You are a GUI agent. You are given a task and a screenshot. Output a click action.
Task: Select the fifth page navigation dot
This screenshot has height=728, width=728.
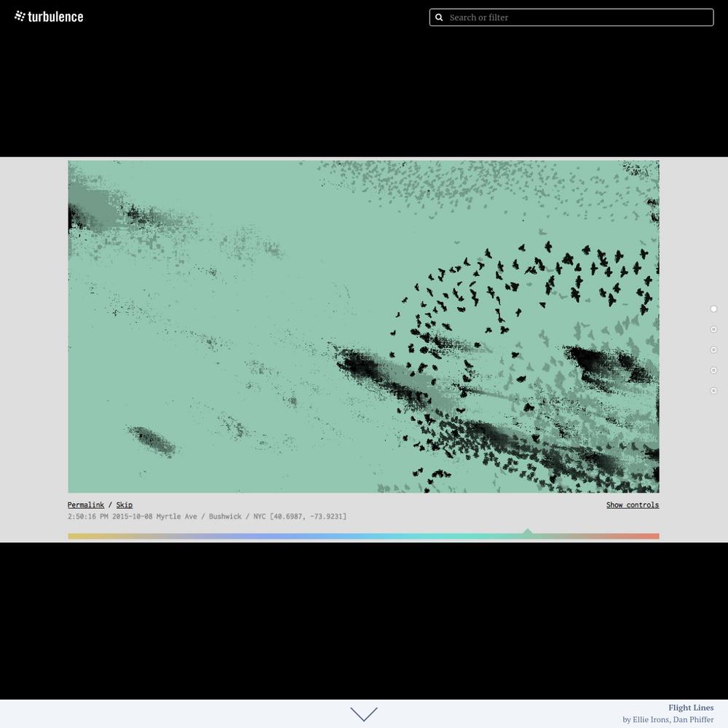point(713,390)
